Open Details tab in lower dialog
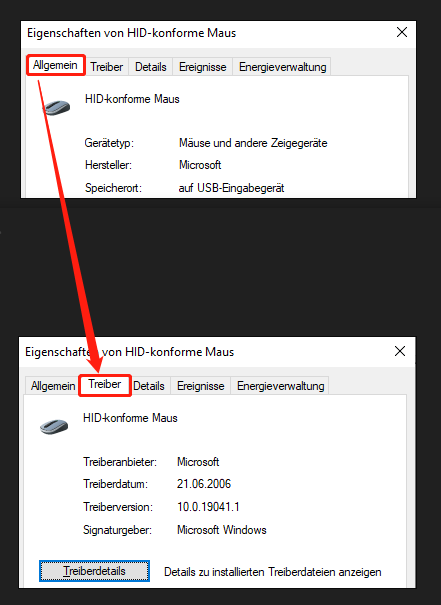 point(149,386)
